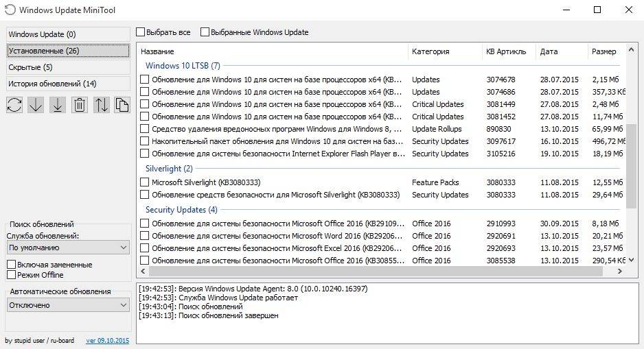The image size is (644, 349).
Task: Click the Flash Player security update title
Action: [x=278, y=154]
